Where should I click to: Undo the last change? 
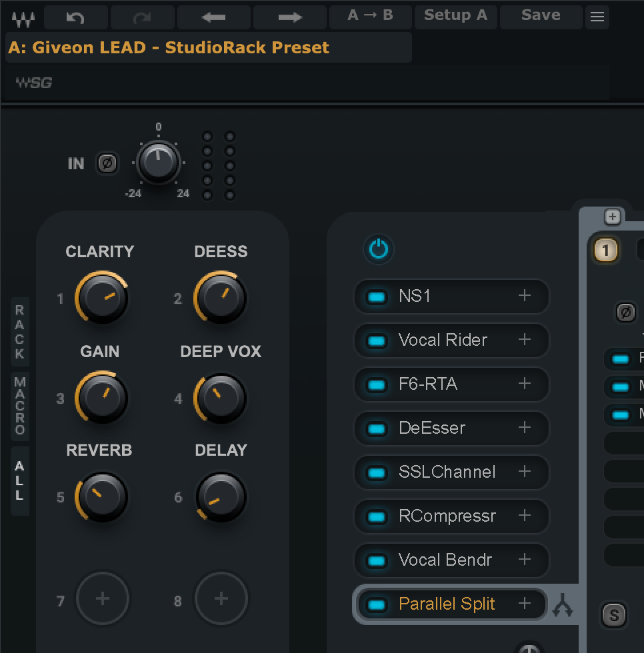[x=75, y=17]
